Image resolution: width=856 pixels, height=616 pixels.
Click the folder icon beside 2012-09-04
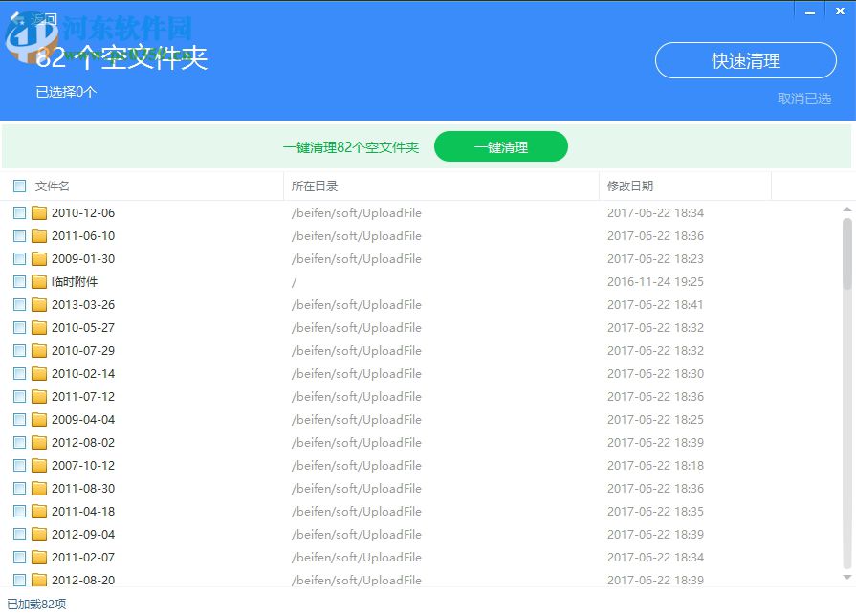click(38, 534)
